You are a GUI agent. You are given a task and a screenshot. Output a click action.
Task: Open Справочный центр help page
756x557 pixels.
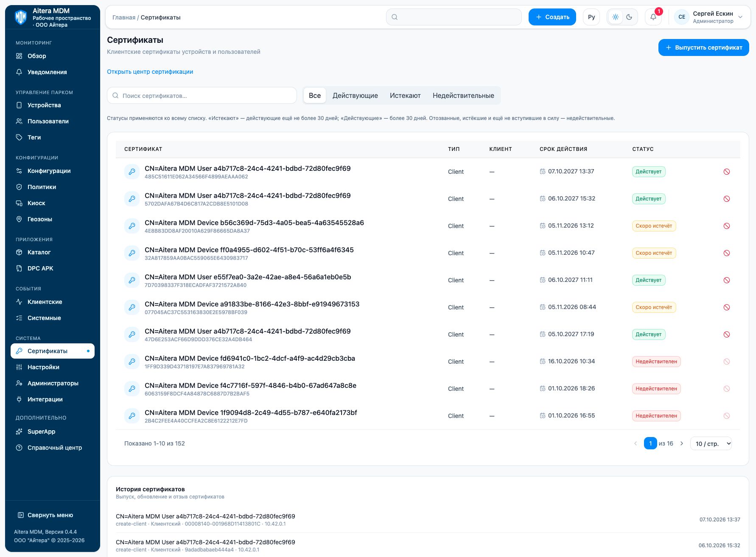(53, 448)
